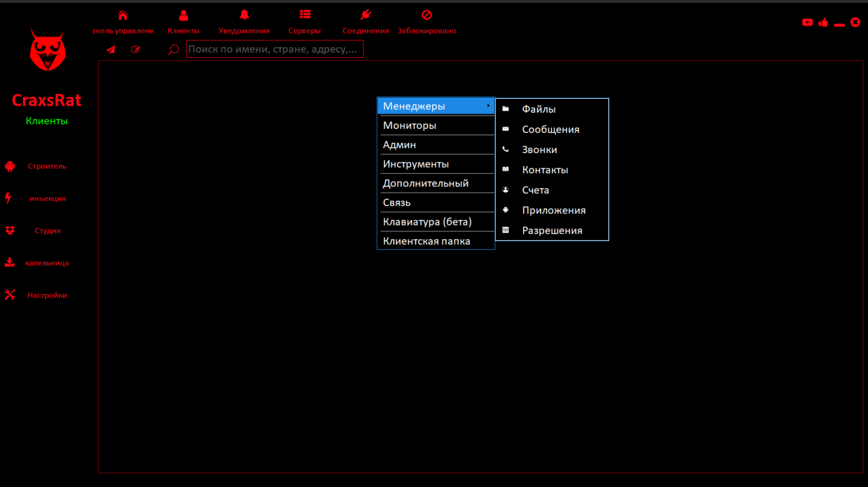This screenshot has height=487, width=868.
Task: Open Уведомления via the bell icon
Action: click(x=244, y=14)
